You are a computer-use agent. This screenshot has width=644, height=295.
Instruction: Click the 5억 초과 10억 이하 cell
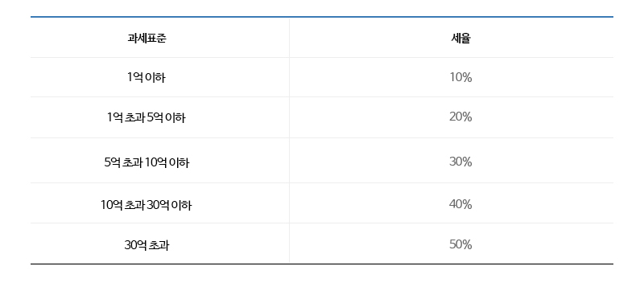pos(146,162)
